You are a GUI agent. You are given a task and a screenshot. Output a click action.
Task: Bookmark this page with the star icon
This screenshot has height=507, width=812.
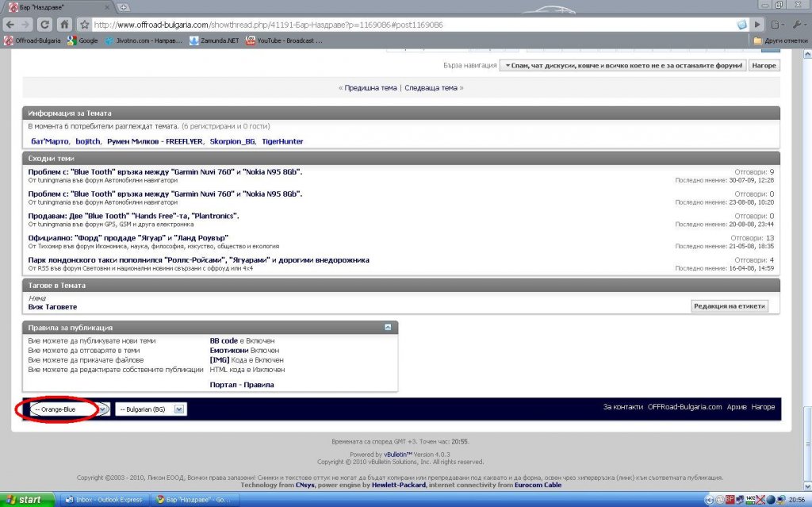(85, 25)
